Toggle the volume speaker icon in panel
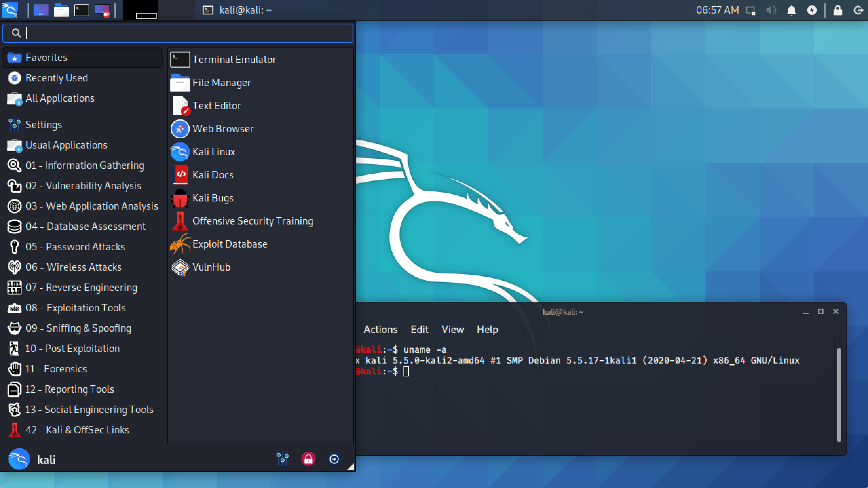Image resolution: width=868 pixels, height=488 pixels. coord(771,10)
